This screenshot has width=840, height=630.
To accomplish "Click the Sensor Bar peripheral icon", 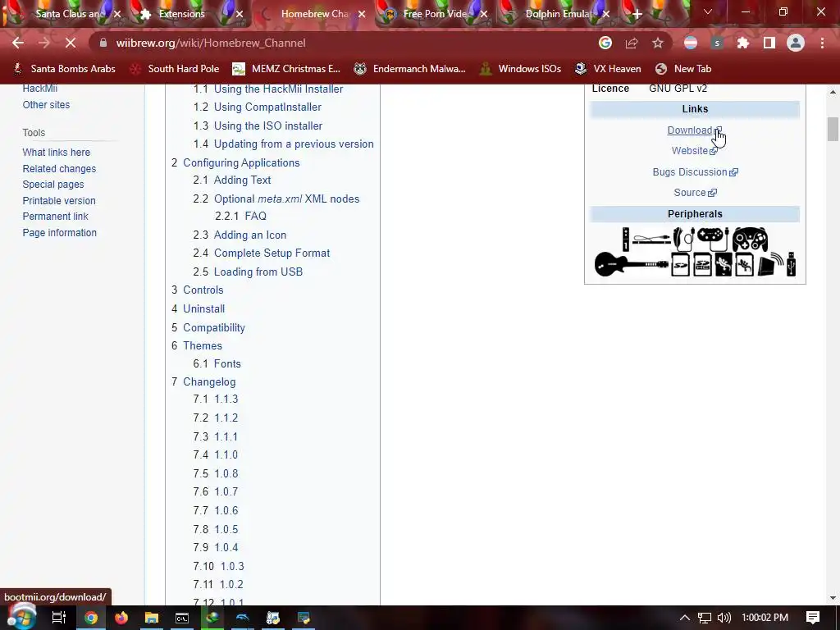I will click(651, 239).
